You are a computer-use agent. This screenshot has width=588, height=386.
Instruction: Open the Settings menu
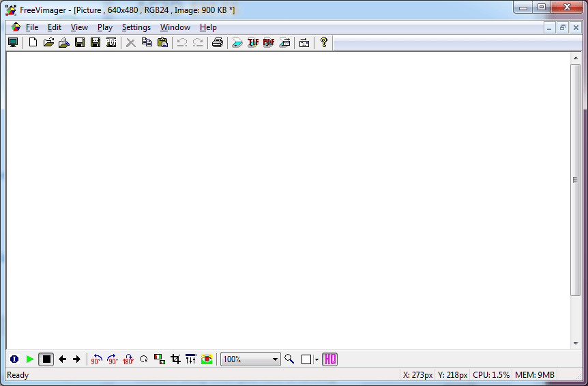coord(136,27)
